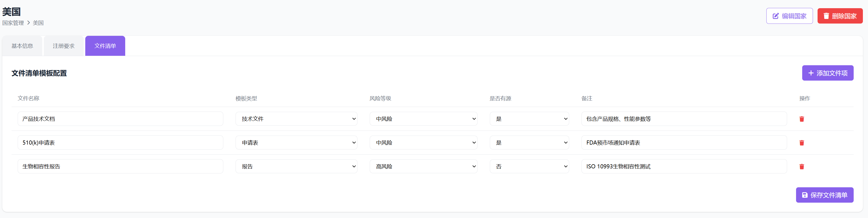Open 模板类型 dropdown showing 技术文件
Screen dimensions: 868x218
click(x=296, y=119)
